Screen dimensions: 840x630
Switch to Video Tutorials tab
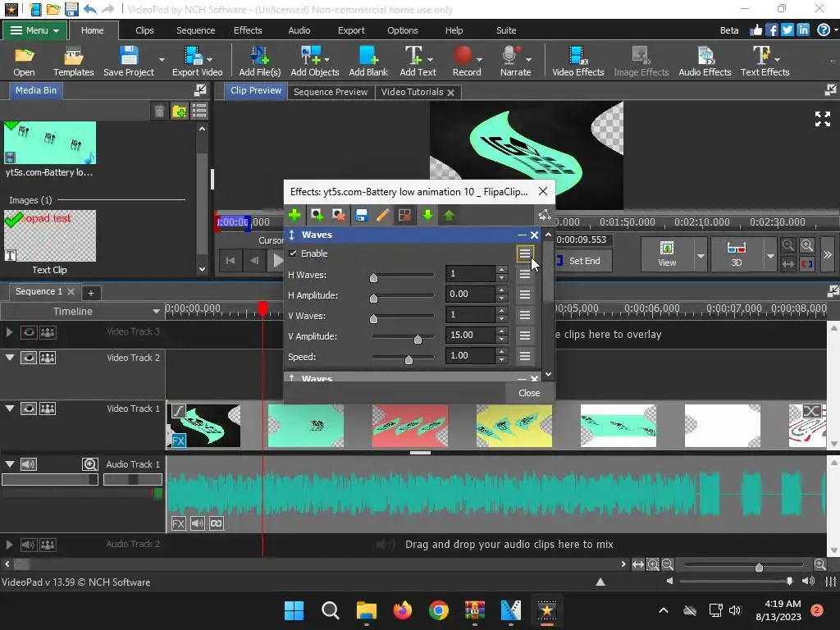point(413,92)
